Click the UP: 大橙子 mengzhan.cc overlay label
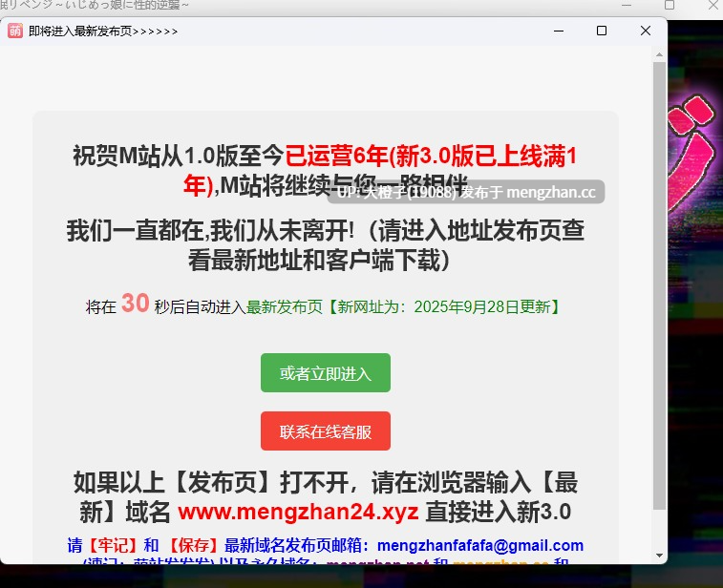The height and width of the screenshot is (588, 723). (466, 192)
